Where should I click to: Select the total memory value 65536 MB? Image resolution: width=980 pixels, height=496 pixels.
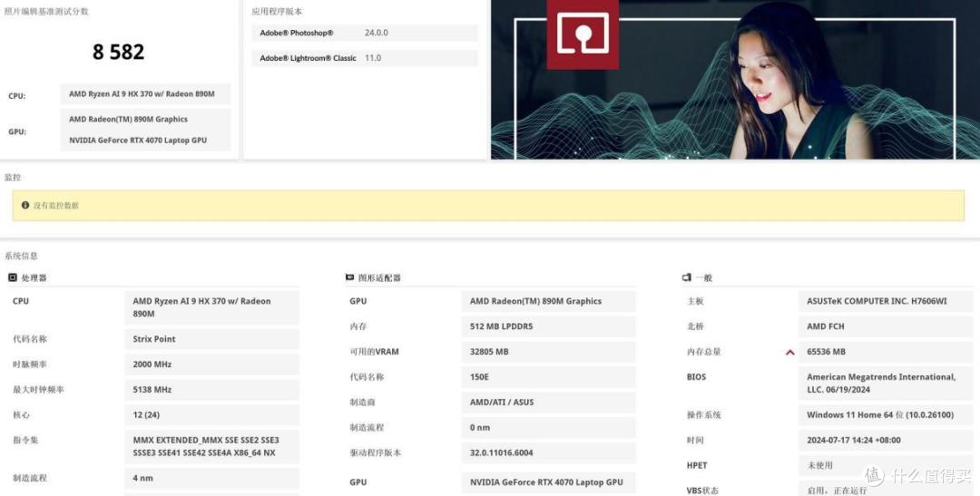(x=826, y=352)
